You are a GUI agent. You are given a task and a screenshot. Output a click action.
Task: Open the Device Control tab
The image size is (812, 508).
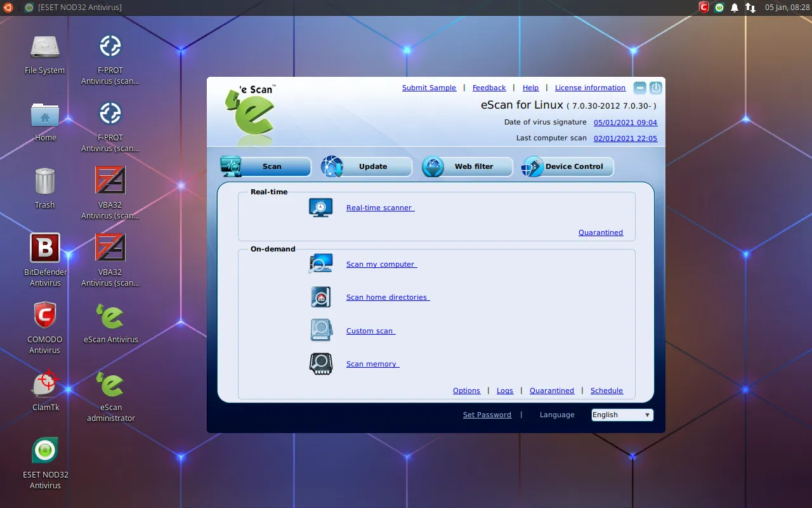[568, 166]
